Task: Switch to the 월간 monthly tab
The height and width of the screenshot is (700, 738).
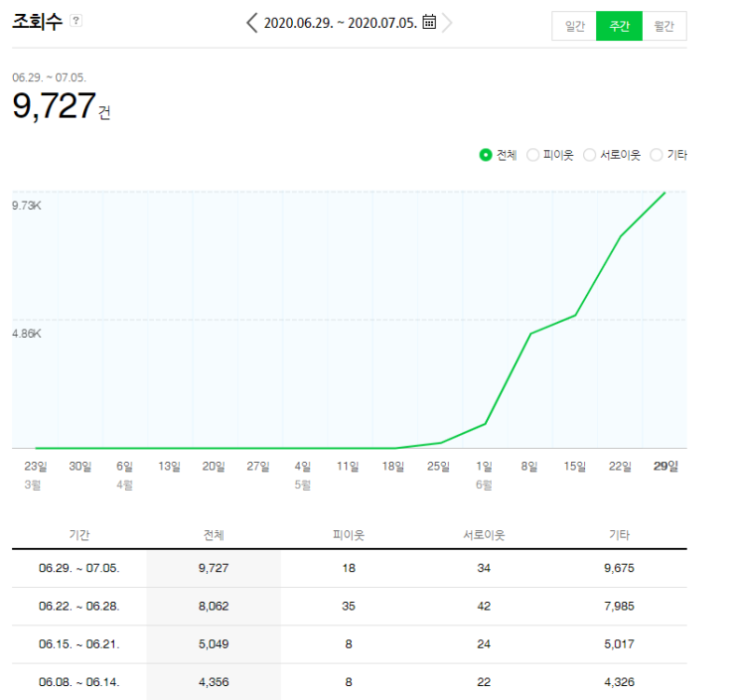Action: (x=664, y=26)
